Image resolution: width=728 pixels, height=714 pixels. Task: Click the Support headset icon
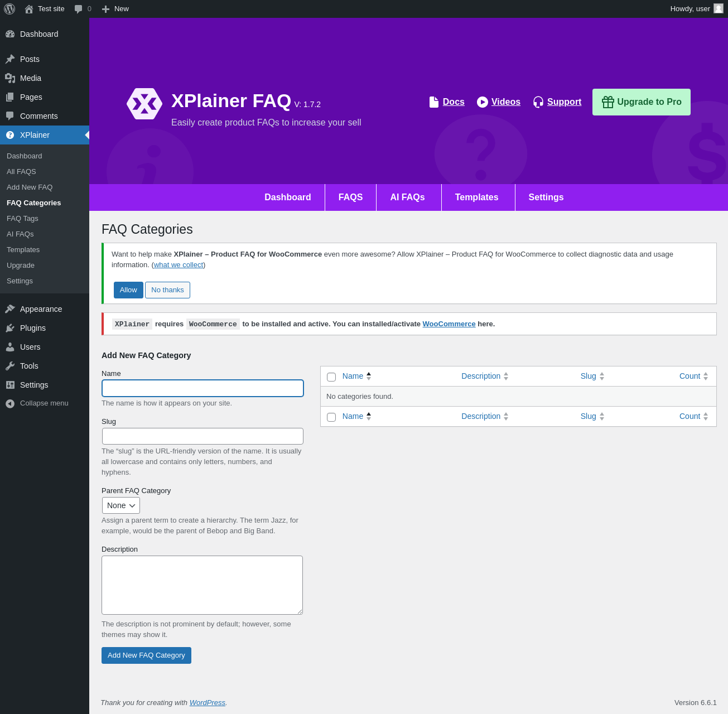click(x=538, y=102)
